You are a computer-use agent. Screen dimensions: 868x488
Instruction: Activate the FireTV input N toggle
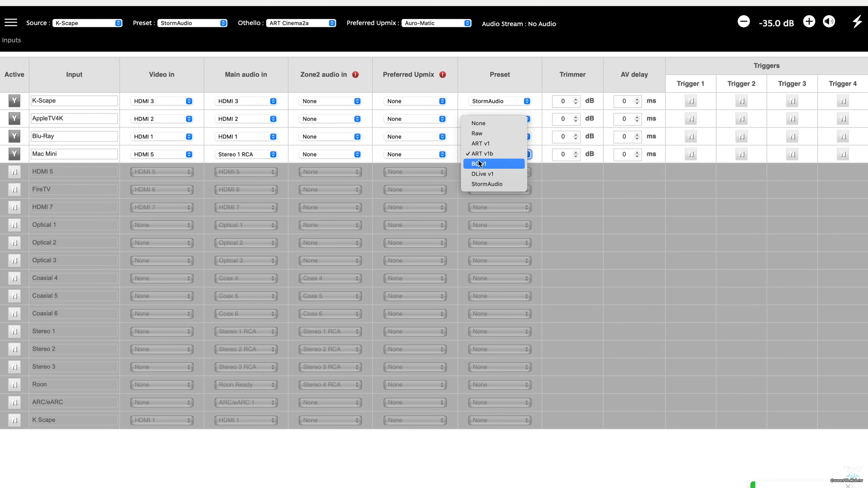point(14,190)
